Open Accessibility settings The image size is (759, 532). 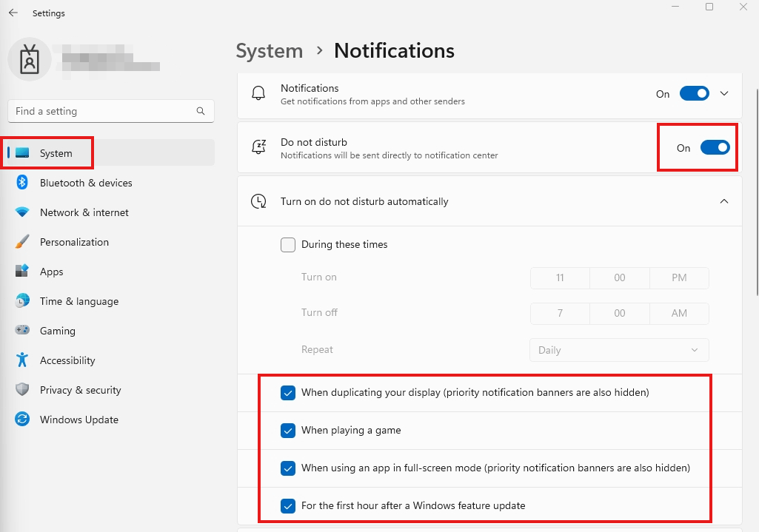(x=111, y=360)
